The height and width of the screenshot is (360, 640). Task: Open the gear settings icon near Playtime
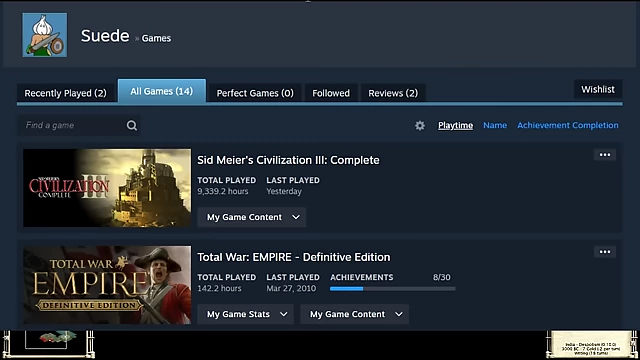pyautogui.click(x=420, y=125)
